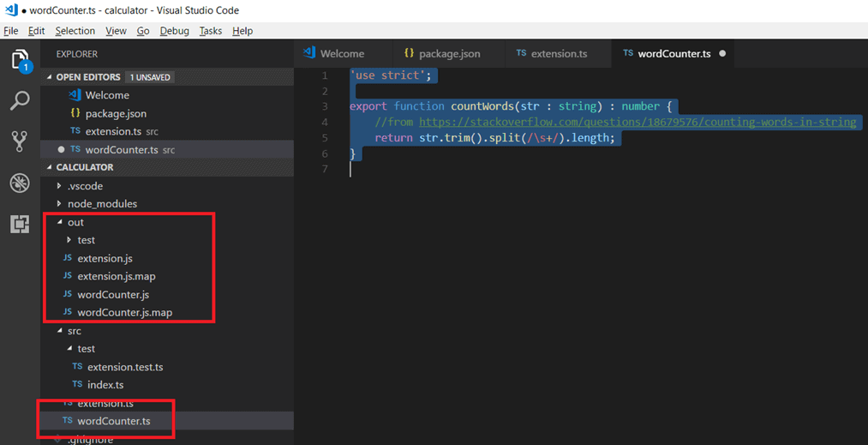Click the unsaved dot on wordCounter.ts tab

tap(721, 54)
